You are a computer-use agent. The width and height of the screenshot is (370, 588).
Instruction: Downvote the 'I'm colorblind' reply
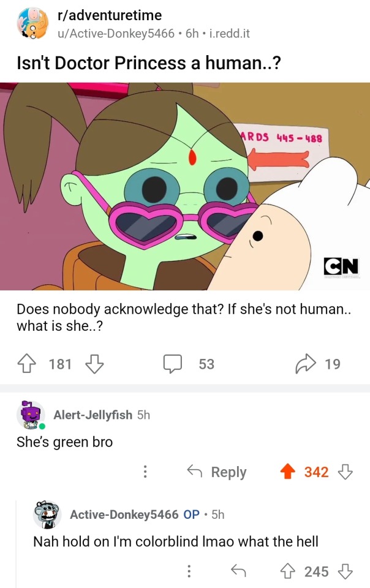pos(345,571)
